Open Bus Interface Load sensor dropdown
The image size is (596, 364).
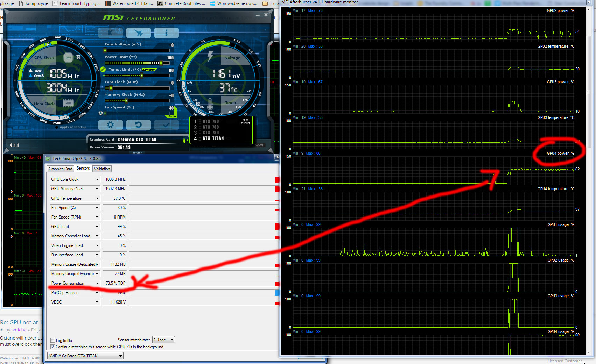pos(97,255)
